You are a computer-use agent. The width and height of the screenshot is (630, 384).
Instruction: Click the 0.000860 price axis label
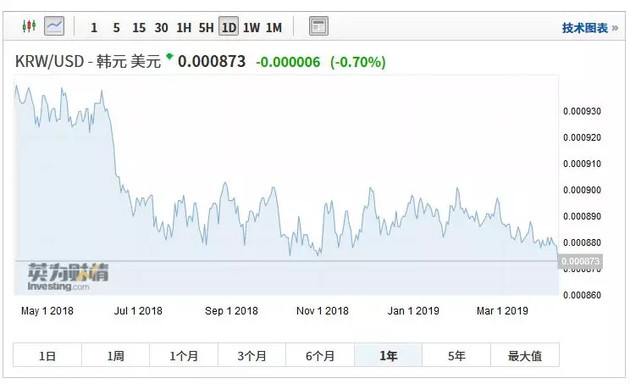pos(582,295)
